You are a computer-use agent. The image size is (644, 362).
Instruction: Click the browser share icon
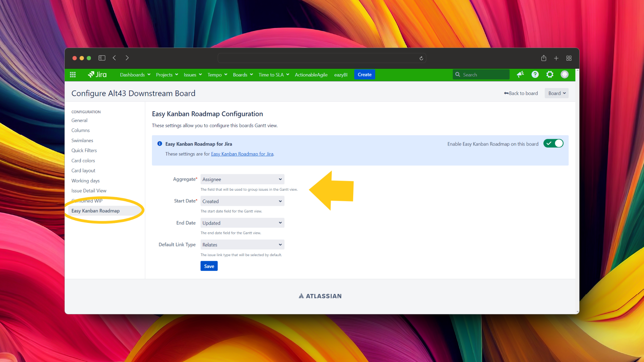[544, 58]
